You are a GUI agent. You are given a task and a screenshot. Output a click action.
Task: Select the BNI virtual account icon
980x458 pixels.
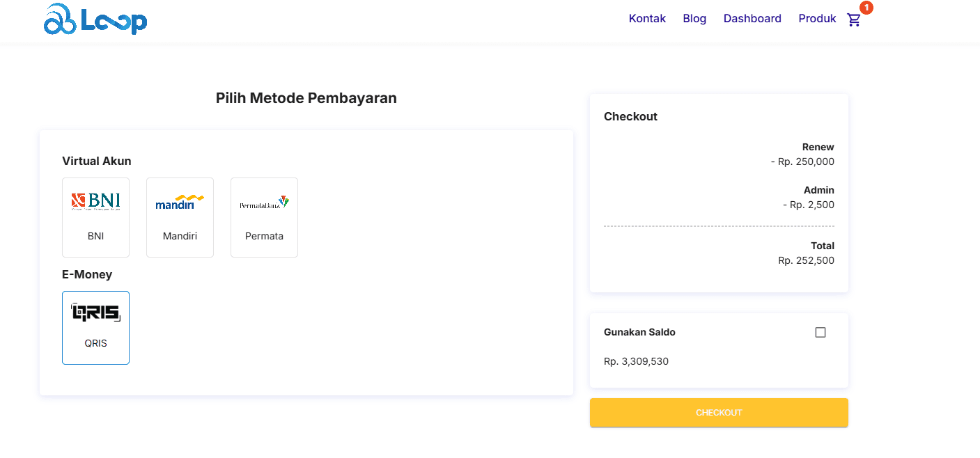(95, 201)
